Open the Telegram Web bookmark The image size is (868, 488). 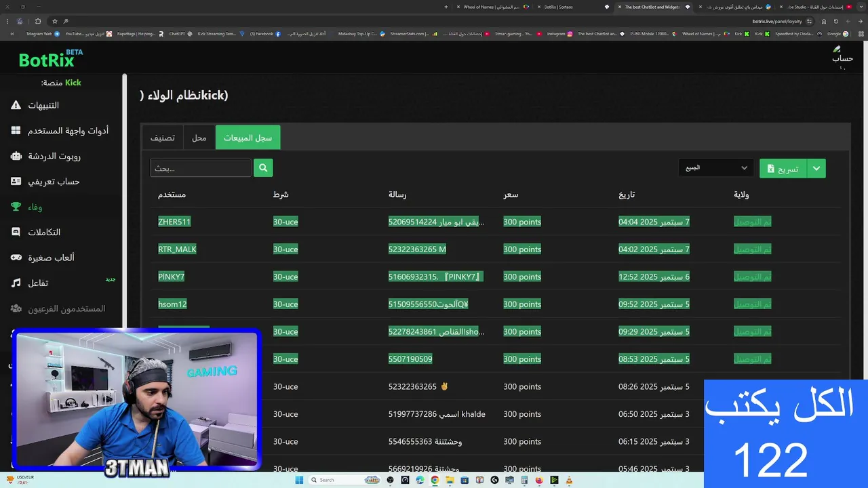coord(43,33)
